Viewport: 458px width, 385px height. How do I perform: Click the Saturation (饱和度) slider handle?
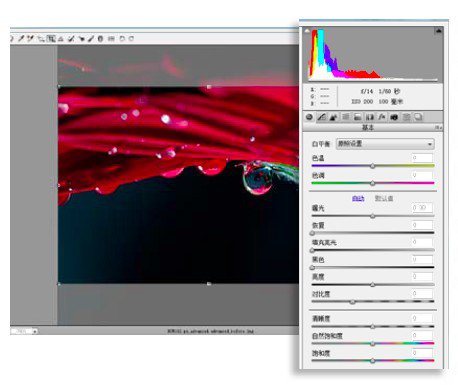click(x=373, y=361)
